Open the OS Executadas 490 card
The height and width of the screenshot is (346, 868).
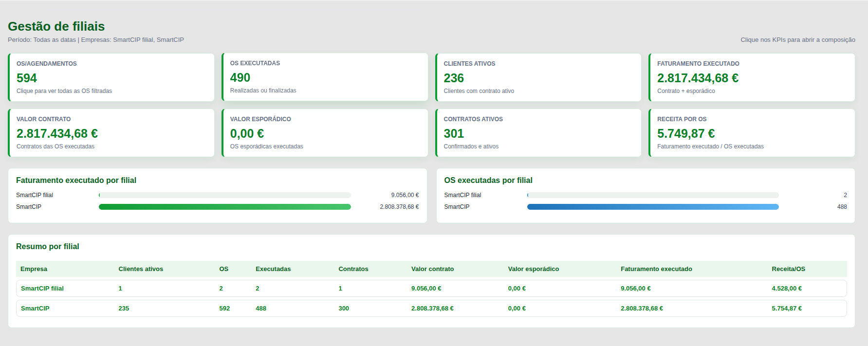[325, 77]
